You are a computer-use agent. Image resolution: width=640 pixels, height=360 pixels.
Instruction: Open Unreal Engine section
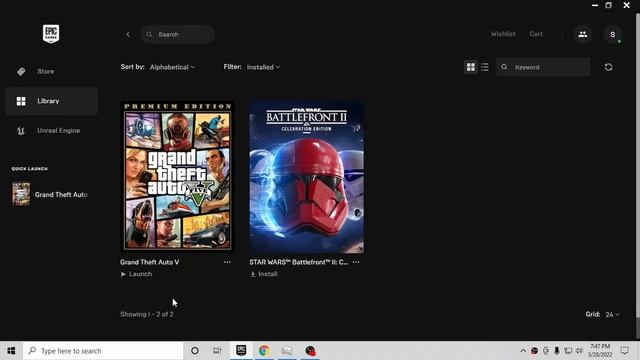click(51, 131)
